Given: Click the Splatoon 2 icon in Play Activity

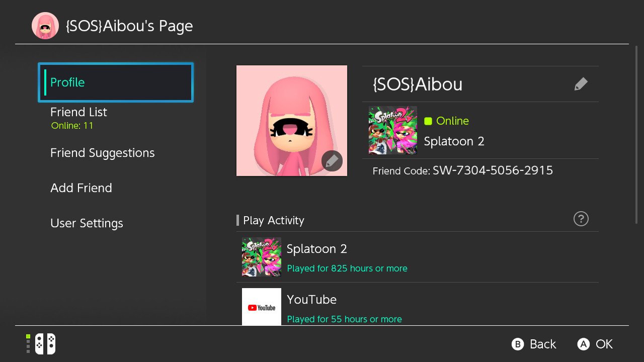Looking at the screenshot, I should tap(262, 257).
